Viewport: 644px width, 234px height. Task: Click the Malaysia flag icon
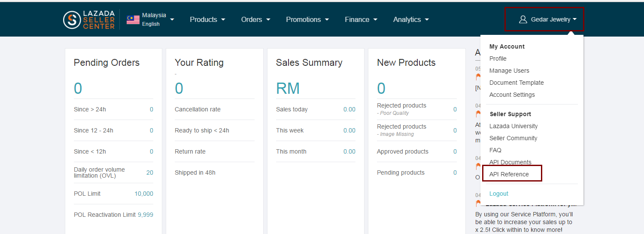click(x=133, y=20)
